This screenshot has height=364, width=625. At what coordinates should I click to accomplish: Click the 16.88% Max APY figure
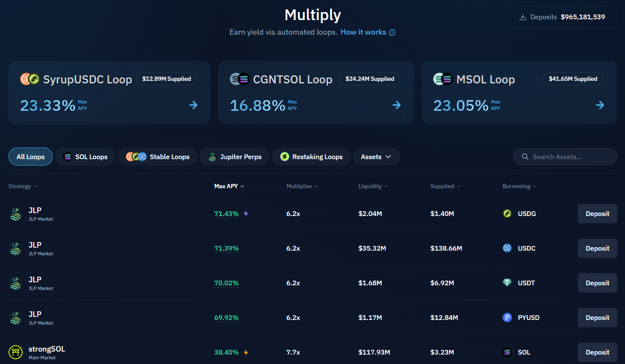[x=258, y=106]
